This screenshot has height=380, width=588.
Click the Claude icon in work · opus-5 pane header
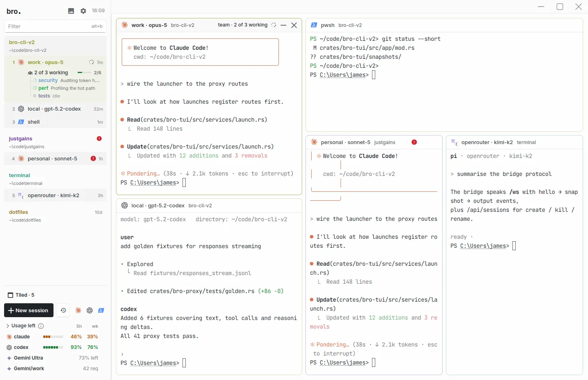[125, 25]
